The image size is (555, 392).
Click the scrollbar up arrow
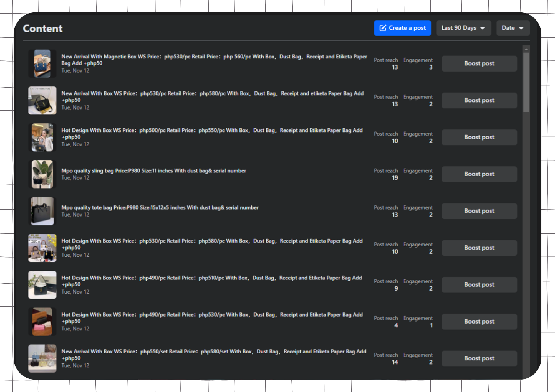pyautogui.click(x=526, y=49)
